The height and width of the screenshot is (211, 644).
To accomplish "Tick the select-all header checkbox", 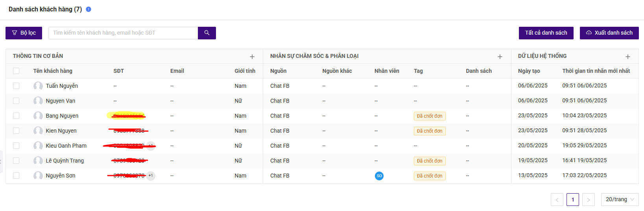I will [x=16, y=71].
